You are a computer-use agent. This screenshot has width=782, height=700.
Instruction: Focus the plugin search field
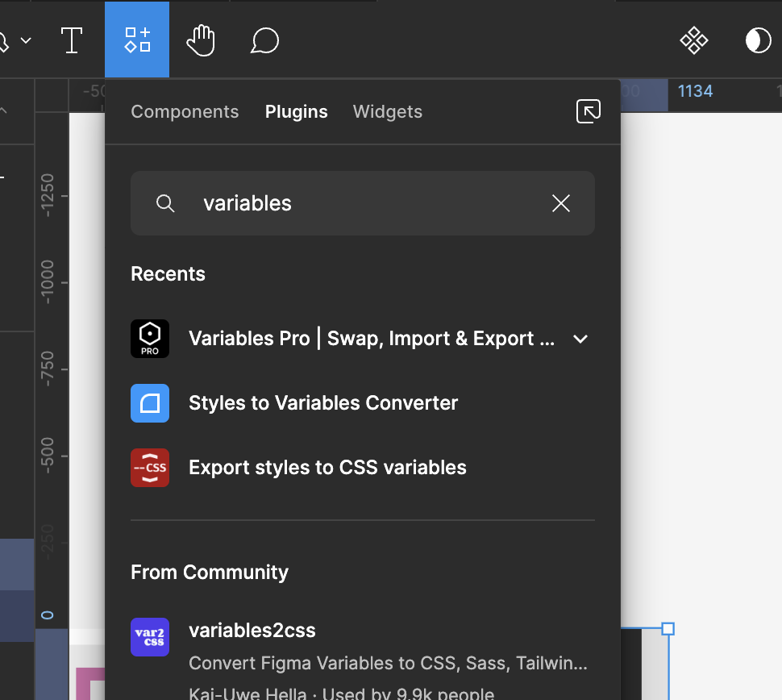[363, 203]
